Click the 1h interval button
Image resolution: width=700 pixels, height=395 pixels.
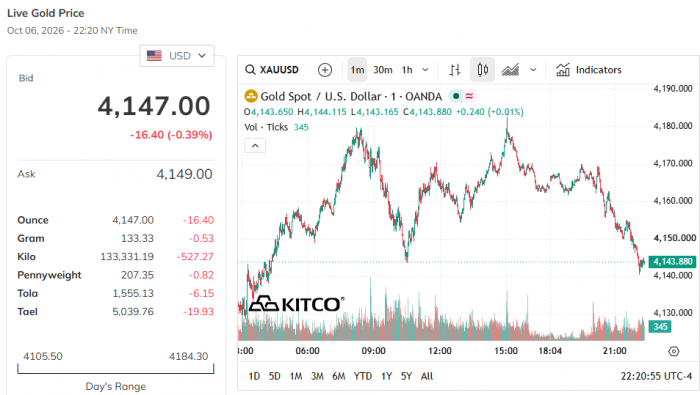tap(407, 70)
